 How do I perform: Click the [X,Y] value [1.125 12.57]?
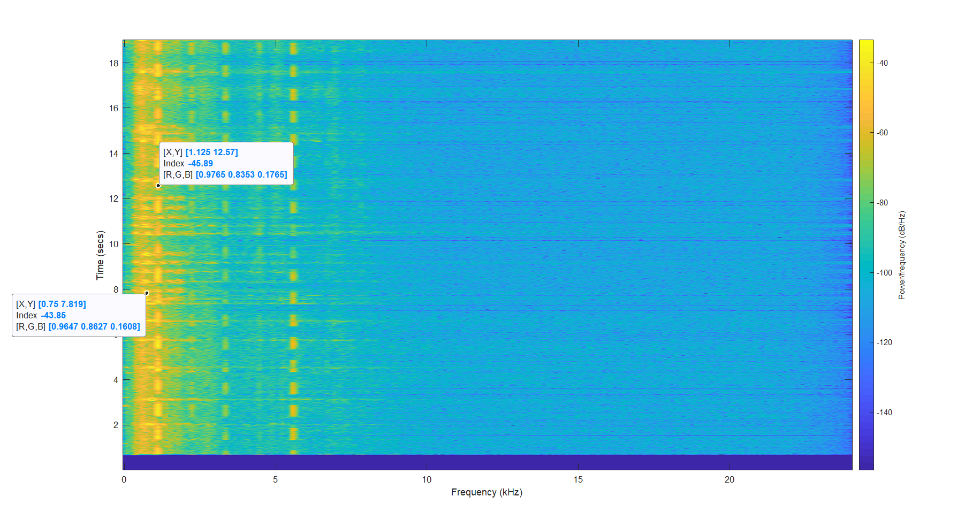(x=212, y=152)
